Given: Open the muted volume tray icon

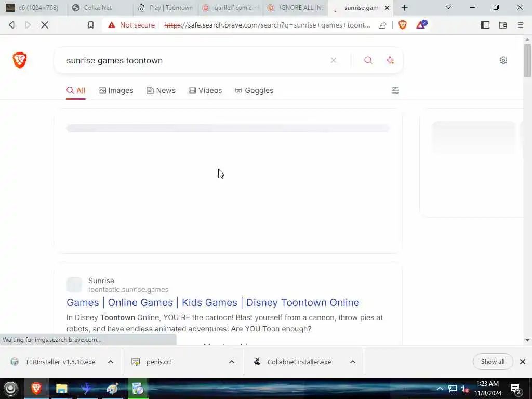Looking at the screenshot, I should tap(465, 389).
